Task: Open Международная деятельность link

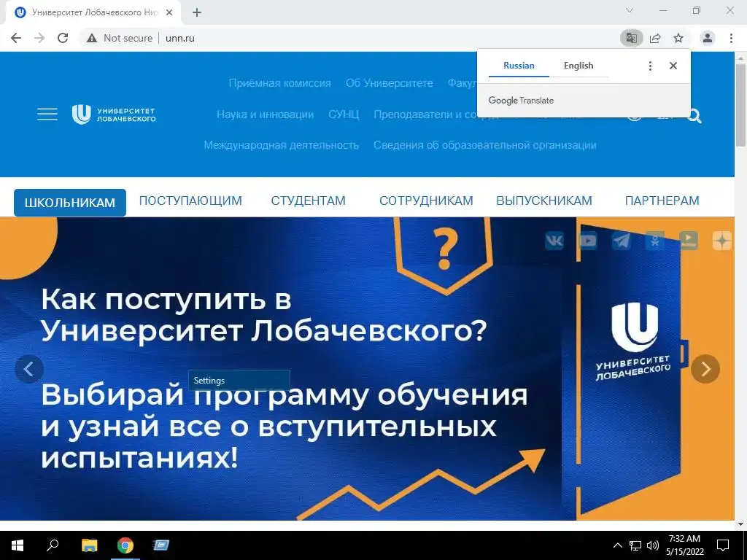Action: tap(281, 145)
